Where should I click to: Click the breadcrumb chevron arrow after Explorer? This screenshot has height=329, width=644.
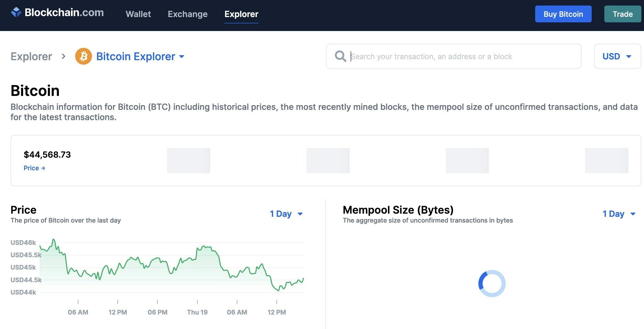tap(63, 56)
